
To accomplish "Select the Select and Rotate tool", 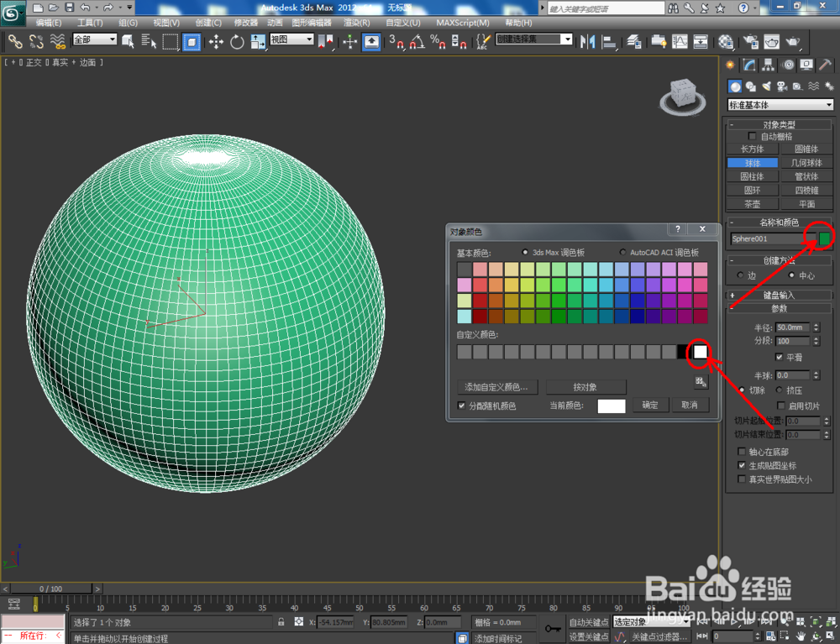I will (x=235, y=41).
